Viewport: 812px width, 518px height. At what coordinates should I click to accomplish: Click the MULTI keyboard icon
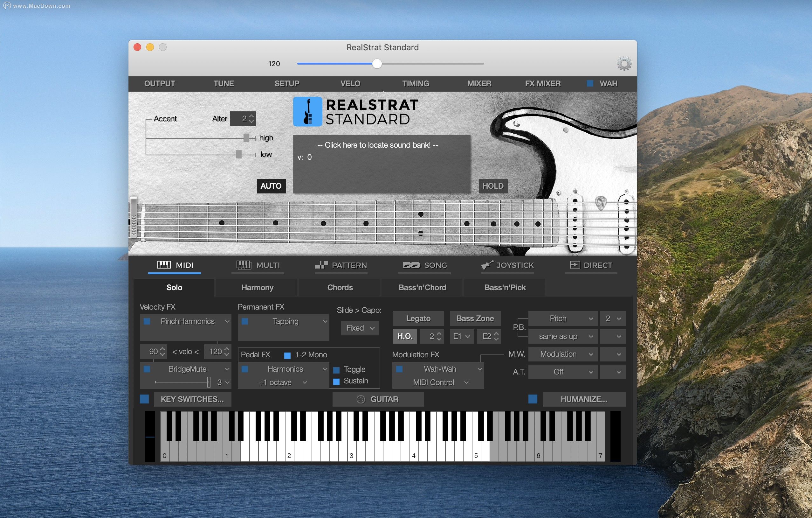(x=244, y=265)
